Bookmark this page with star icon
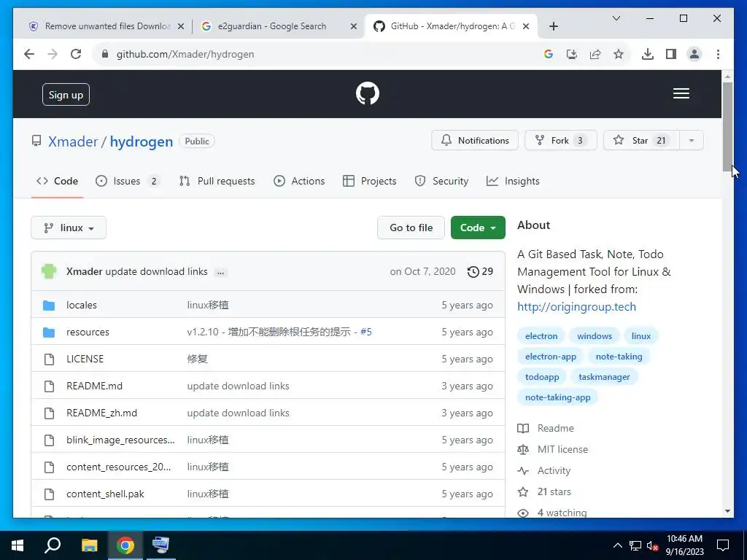Viewport: 747px width, 560px height. [x=619, y=54]
